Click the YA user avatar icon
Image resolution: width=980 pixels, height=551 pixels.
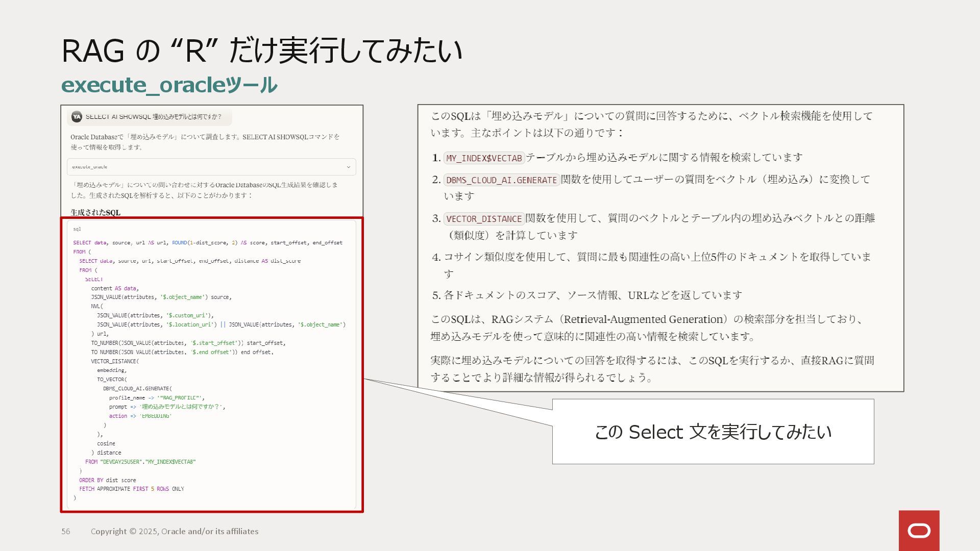(77, 117)
